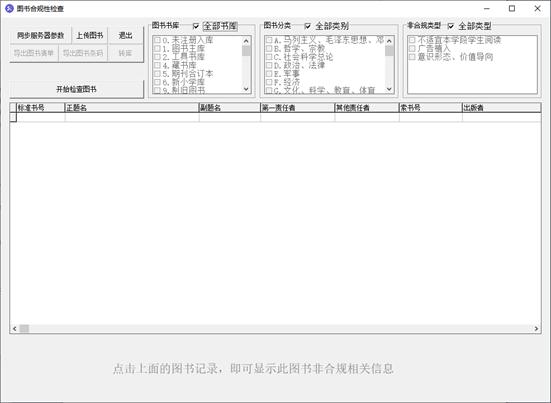551x403 pixels.
Task: Click the book library list scroll-down arrow
Action: click(246, 89)
